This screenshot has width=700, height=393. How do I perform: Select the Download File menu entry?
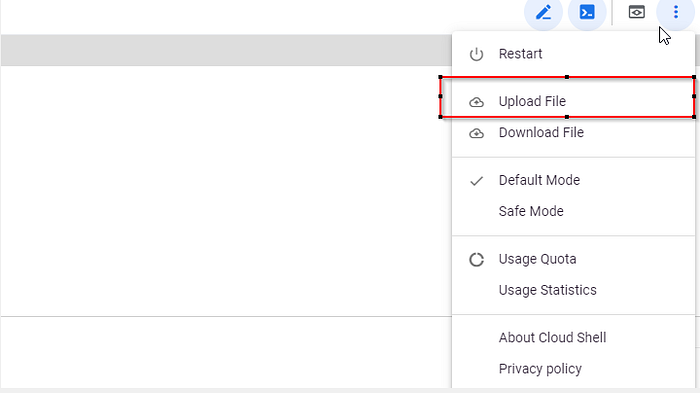click(x=573, y=133)
